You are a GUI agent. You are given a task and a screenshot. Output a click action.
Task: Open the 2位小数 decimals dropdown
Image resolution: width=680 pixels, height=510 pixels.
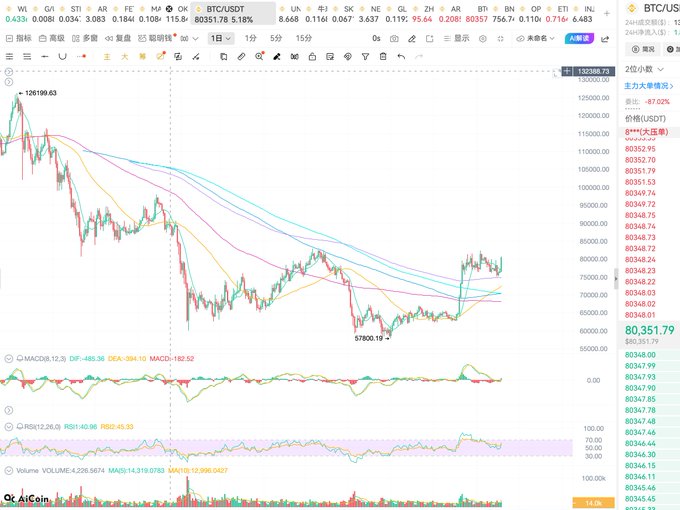pyautogui.click(x=644, y=69)
